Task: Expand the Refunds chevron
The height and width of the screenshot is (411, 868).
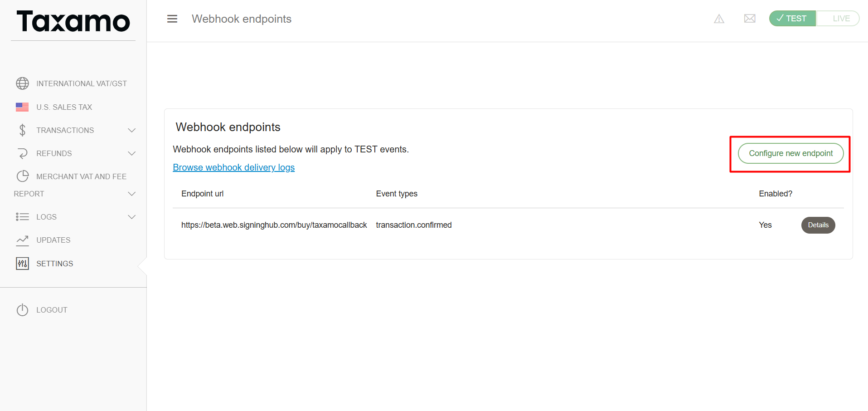Action: 132,153
